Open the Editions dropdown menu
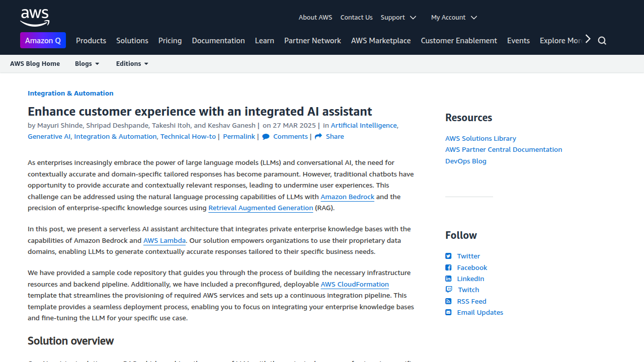This screenshot has width=644, height=362. pyautogui.click(x=132, y=64)
